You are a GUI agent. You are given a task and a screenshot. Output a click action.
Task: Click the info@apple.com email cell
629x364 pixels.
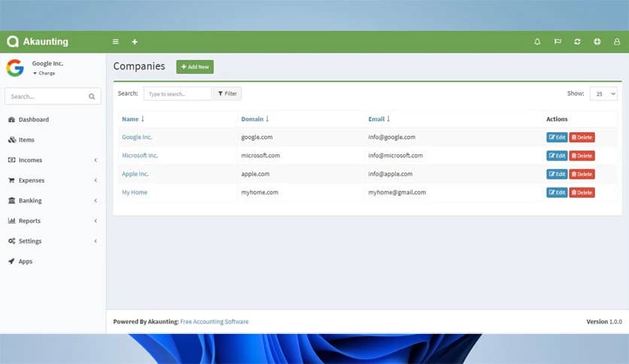390,174
